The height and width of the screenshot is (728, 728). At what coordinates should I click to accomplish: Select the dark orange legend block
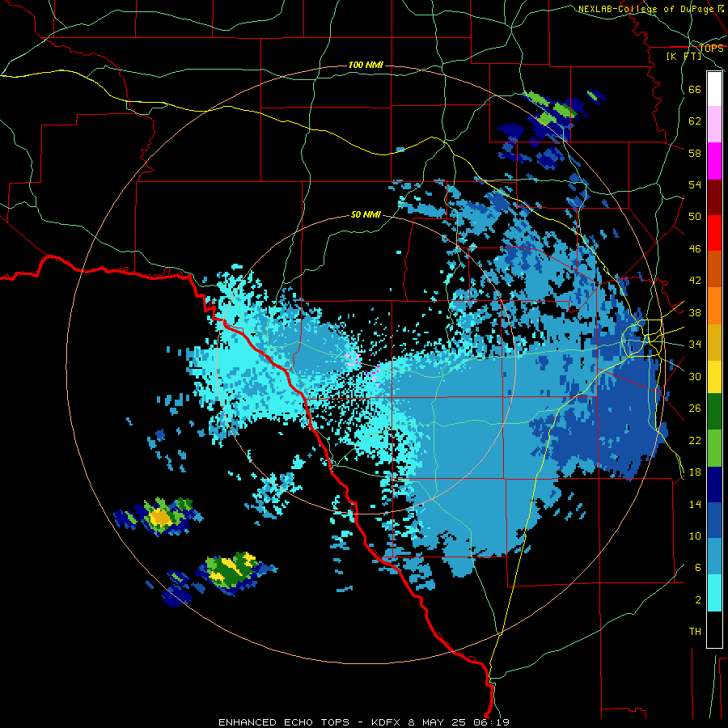(x=714, y=269)
